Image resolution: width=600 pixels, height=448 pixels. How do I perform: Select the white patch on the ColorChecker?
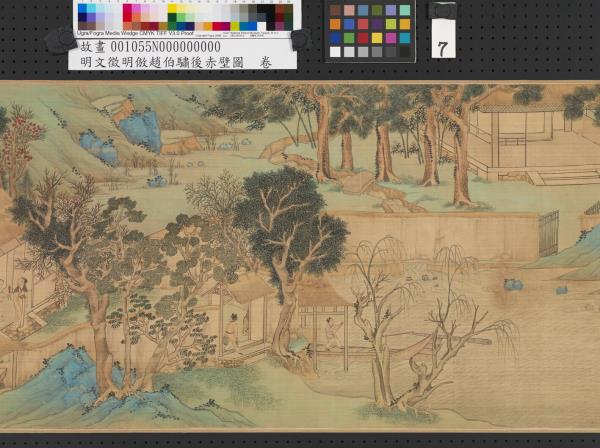pos(336,52)
